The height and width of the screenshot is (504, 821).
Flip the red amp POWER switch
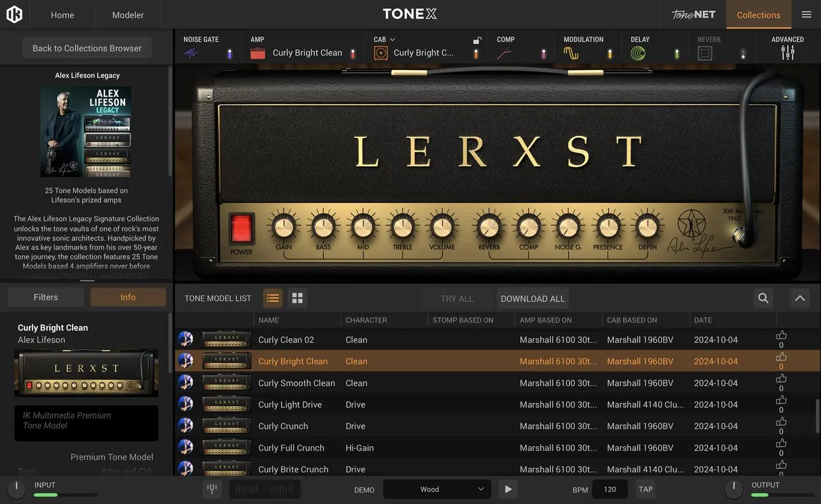point(242,229)
